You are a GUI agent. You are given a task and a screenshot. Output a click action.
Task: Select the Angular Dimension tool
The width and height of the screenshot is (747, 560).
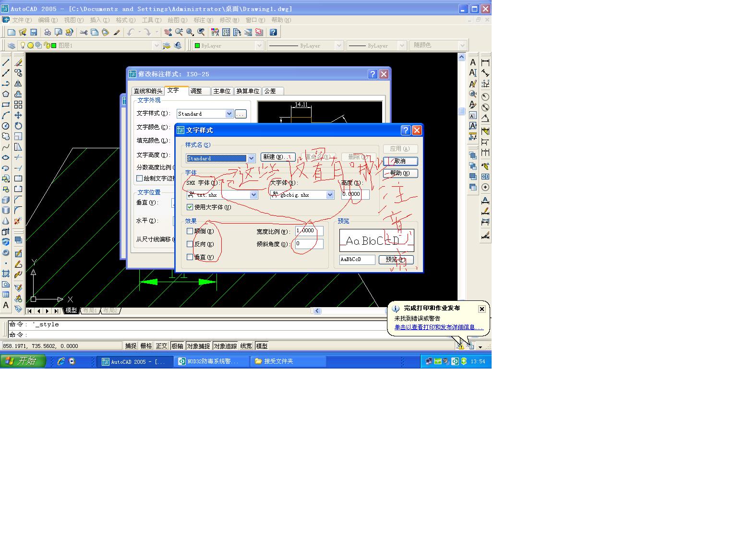pyautogui.click(x=485, y=118)
